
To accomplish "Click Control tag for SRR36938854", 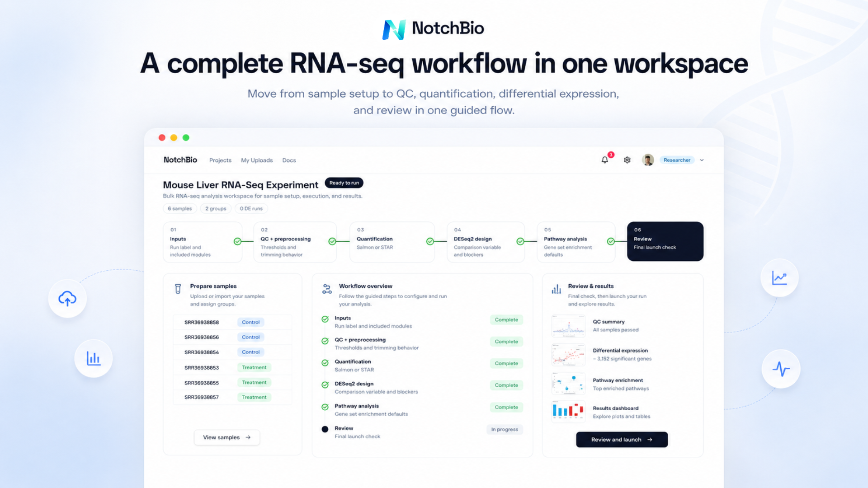I will (x=250, y=352).
